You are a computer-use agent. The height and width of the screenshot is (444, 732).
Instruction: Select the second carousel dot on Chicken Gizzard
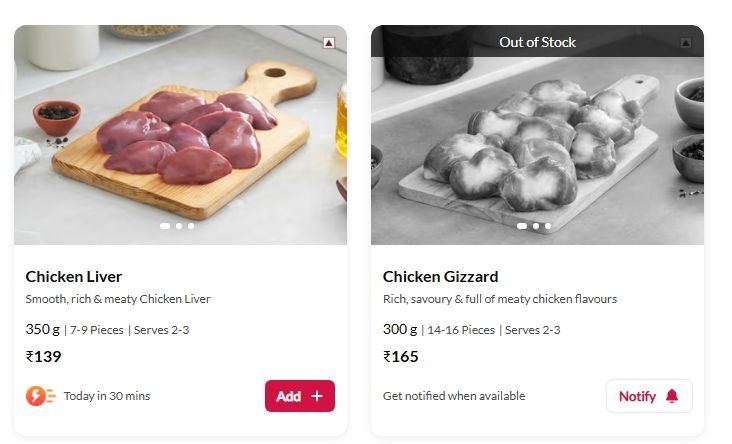tap(536, 226)
